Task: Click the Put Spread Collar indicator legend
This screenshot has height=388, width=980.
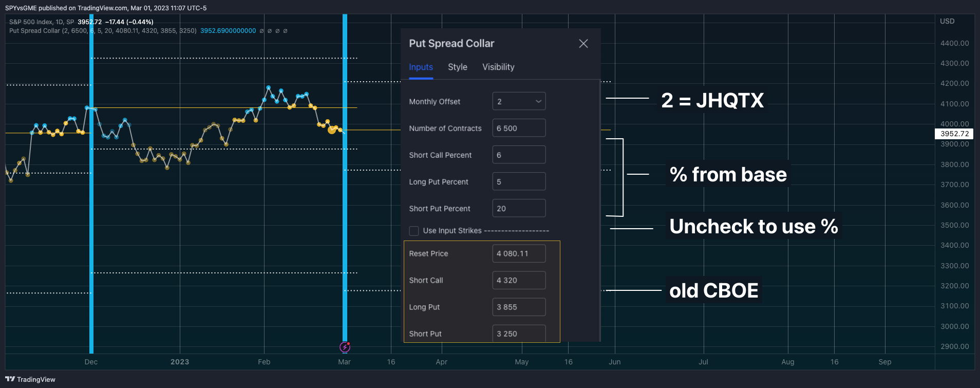Action: tap(103, 31)
